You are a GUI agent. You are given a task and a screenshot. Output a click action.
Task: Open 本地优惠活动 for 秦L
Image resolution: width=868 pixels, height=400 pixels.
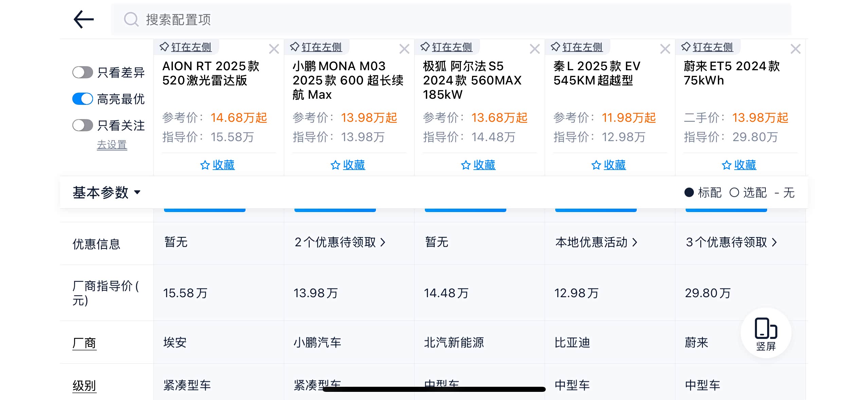point(596,242)
